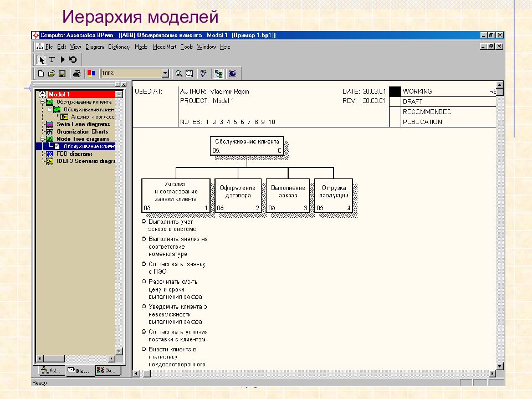The width and height of the screenshot is (532, 399).
Task: Click the Отгрузка продукции box
Action: [334, 196]
